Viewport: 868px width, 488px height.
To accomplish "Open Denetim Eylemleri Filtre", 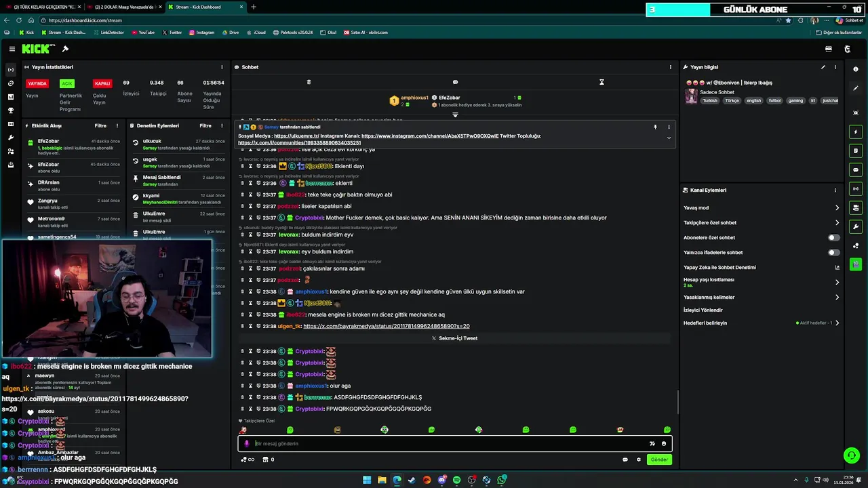I will coord(205,125).
